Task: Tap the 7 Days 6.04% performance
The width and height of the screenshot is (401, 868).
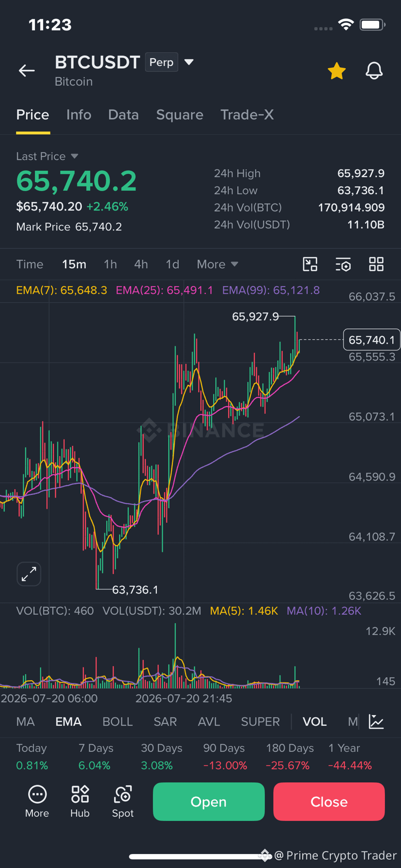Action: point(96,757)
